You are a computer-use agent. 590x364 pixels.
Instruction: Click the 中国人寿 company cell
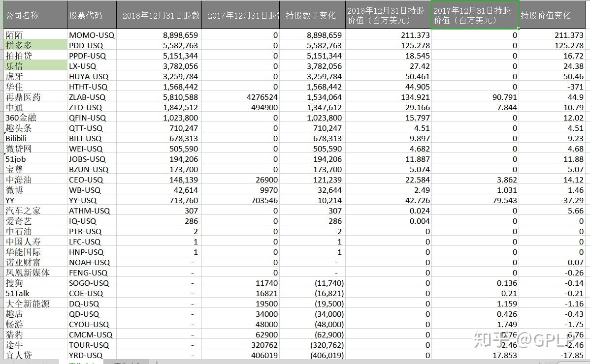pos(35,242)
